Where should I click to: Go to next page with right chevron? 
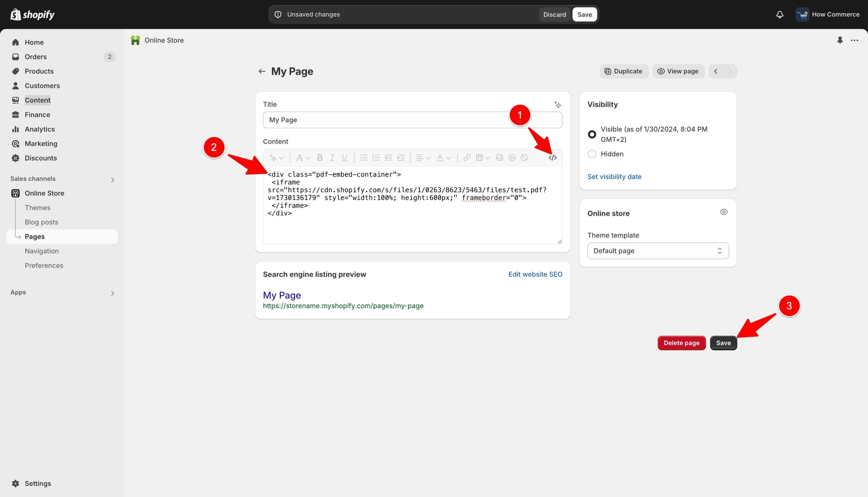(x=730, y=71)
